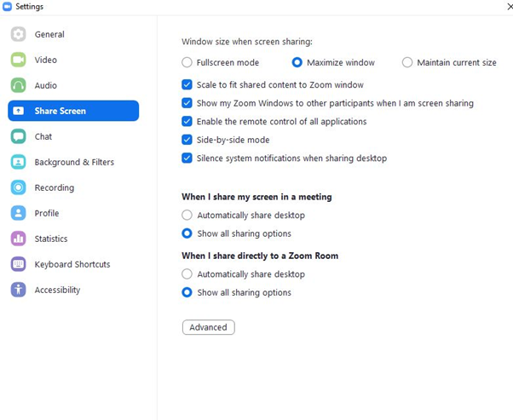Click the Accessibility figure icon
The height and width of the screenshot is (420, 513).
19,290
